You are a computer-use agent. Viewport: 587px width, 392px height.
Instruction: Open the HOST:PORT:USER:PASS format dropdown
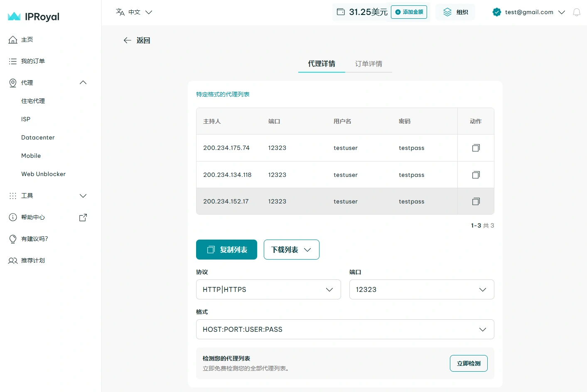pos(345,329)
